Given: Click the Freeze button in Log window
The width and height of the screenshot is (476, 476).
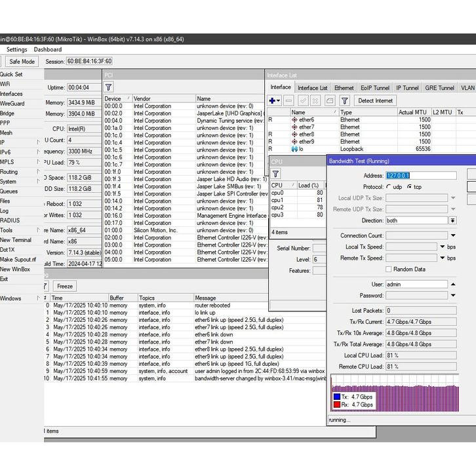Looking at the screenshot, I should tap(65, 287).
